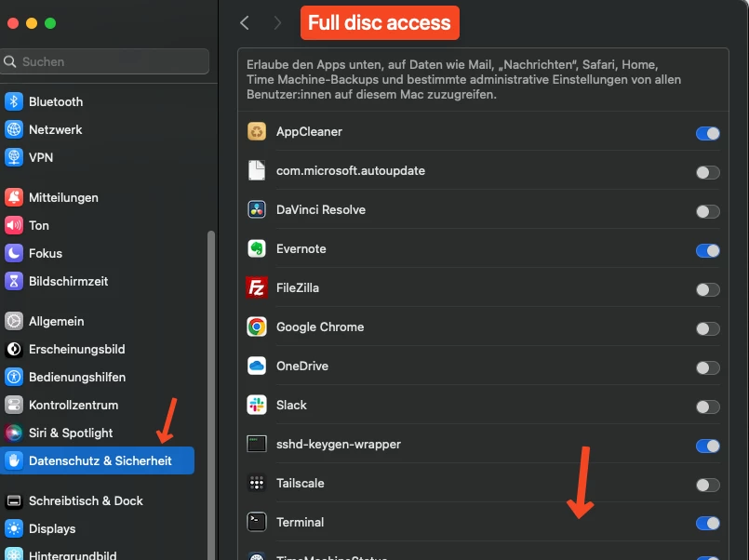
Task: Click the com.microsoft.autoupdate document icon
Action: pyautogui.click(x=257, y=170)
